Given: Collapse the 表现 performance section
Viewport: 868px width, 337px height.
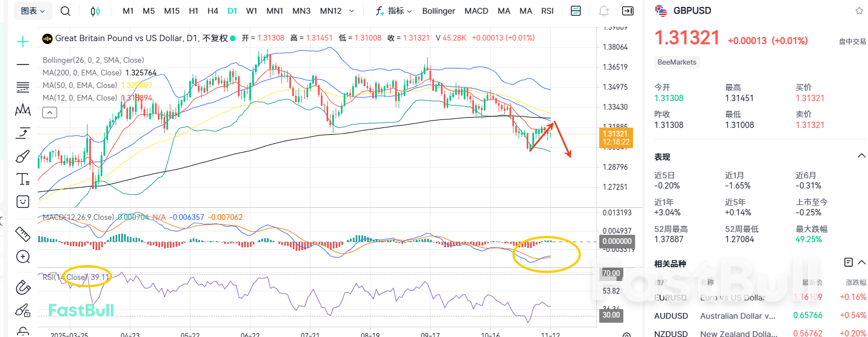Looking at the screenshot, I should tap(861, 156).
